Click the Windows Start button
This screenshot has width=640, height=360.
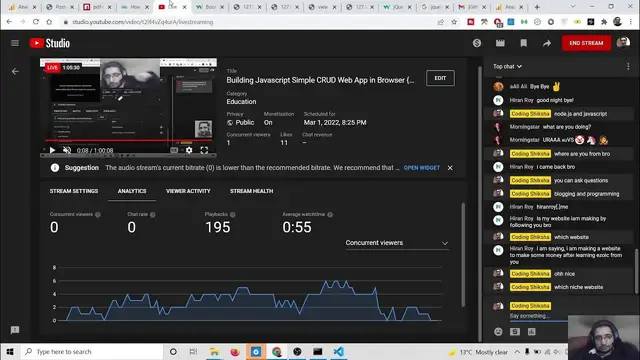[10, 351]
